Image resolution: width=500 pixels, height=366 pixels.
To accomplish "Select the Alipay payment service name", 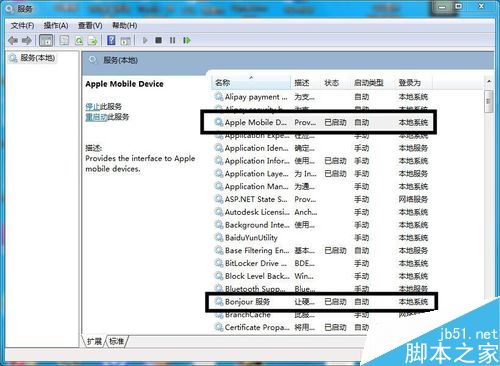I will click(x=256, y=97).
